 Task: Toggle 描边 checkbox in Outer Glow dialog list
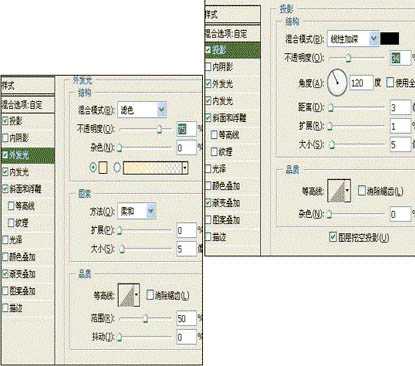(5, 308)
